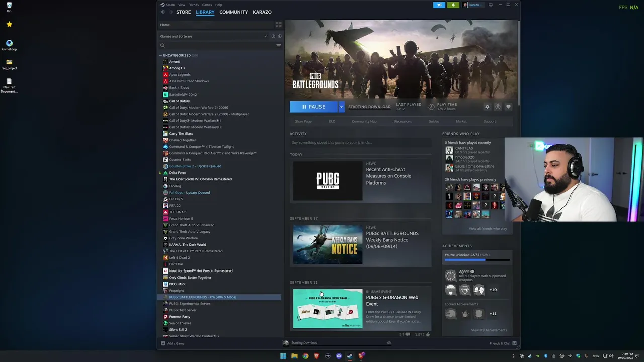Select Forza Horizon 5 in library

tap(181, 219)
